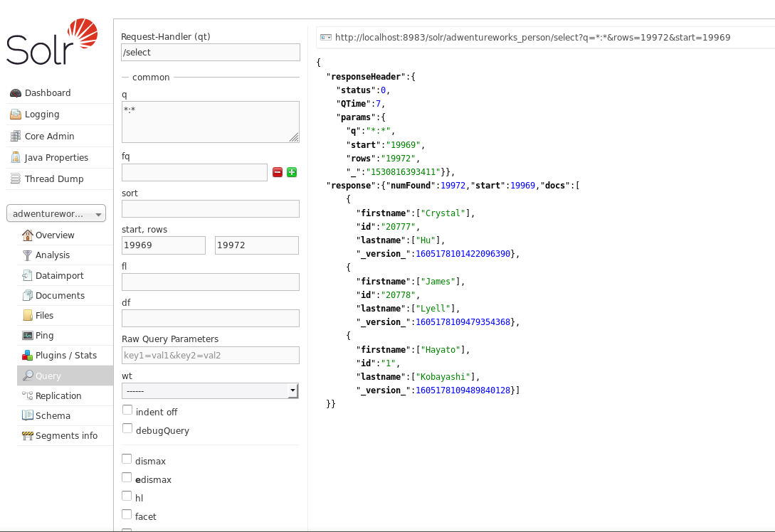775x532 pixels.
Task: Add another fq filter row with plus button
Action: click(291, 172)
